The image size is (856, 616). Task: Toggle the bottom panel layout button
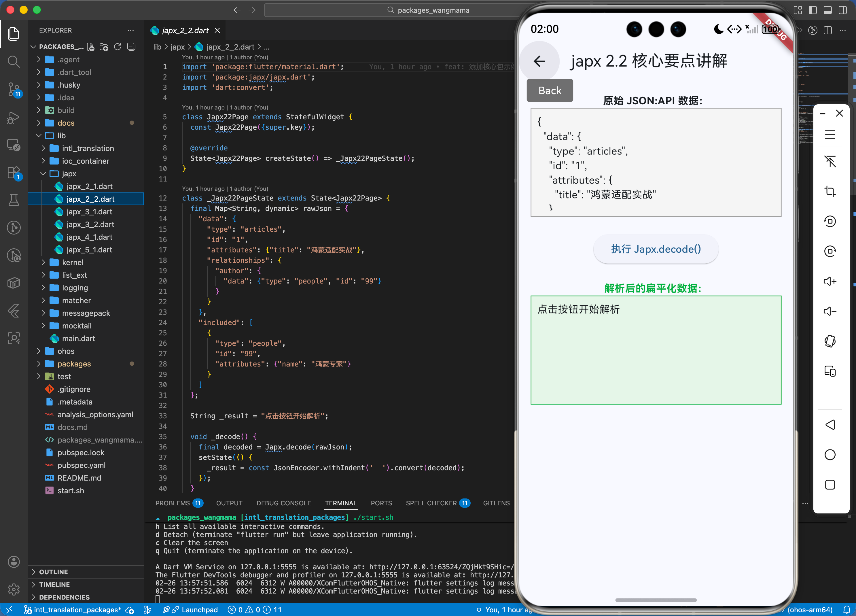[827, 10]
